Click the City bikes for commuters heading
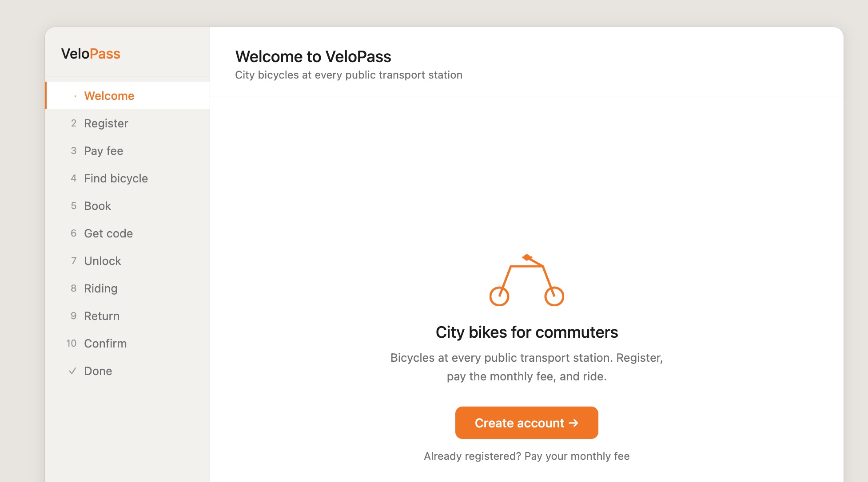 526,332
